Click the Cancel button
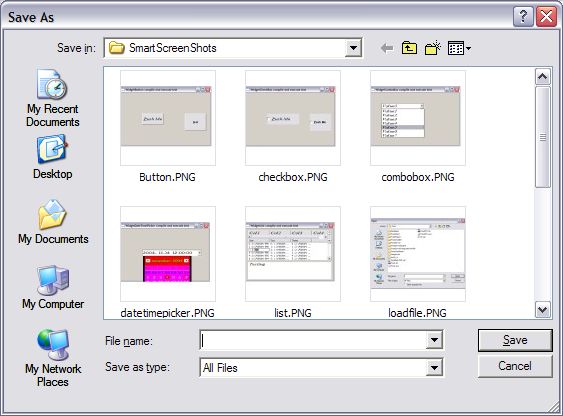Screen dimensions: 563x416 [515, 366]
